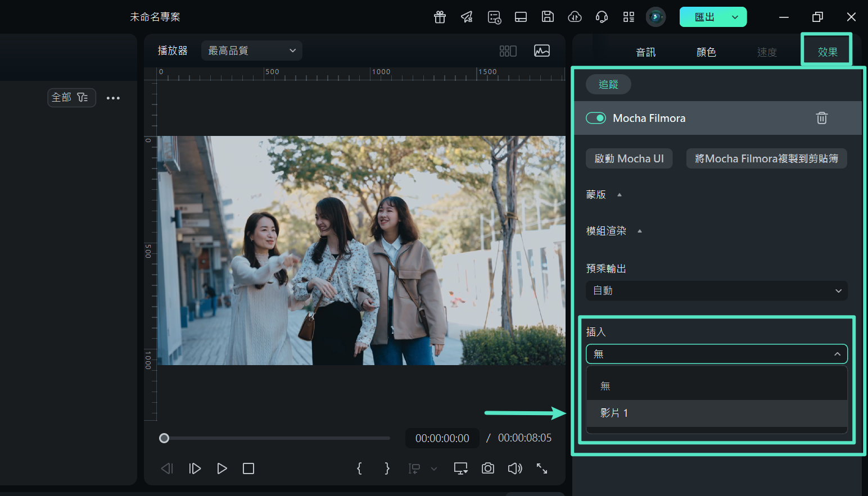Screen dimensions: 868x496
Task: Expand the 模組渲染 section
Action: (x=640, y=231)
